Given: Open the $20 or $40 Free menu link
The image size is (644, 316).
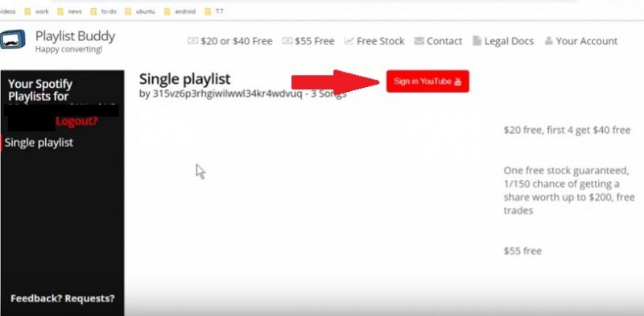Looking at the screenshot, I should 230,41.
